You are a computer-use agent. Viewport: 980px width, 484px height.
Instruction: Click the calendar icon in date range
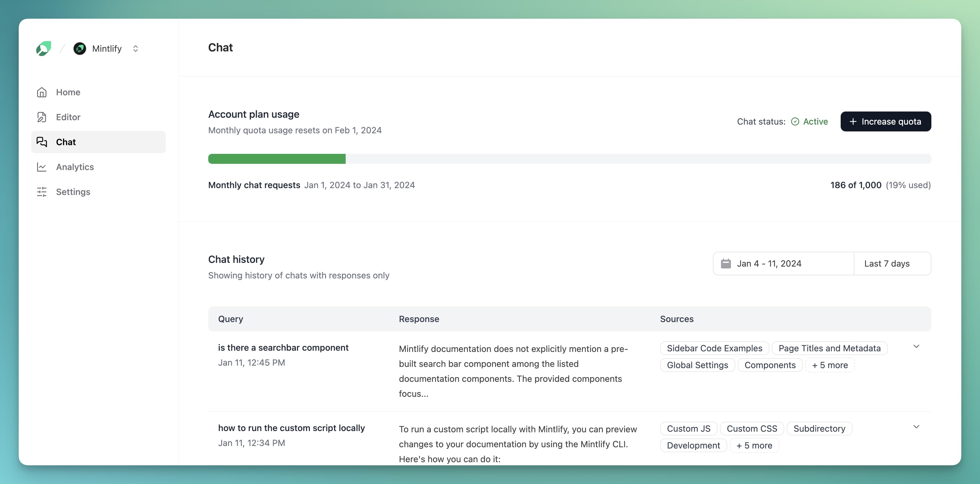pyautogui.click(x=725, y=263)
